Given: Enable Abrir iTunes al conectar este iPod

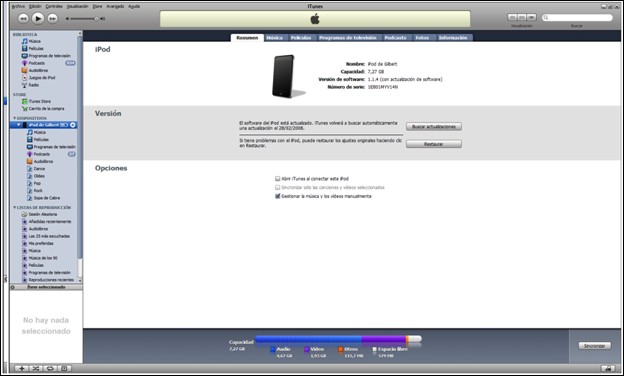Looking at the screenshot, I should (277, 179).
